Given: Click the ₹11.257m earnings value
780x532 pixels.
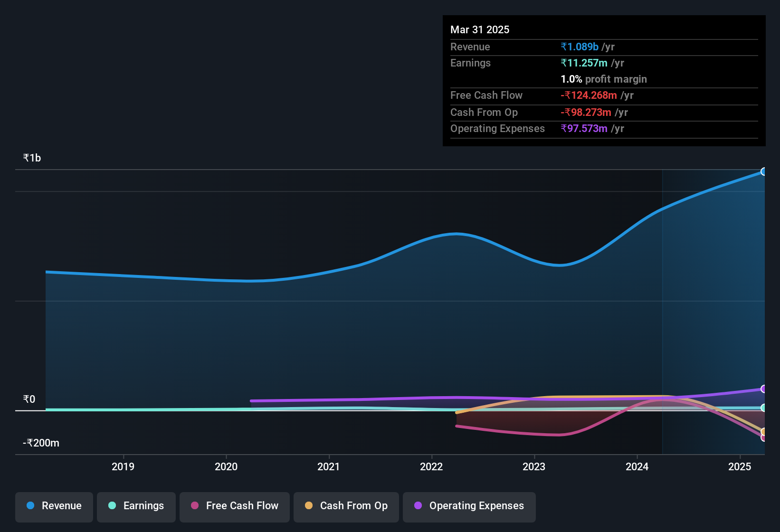Looking at the screenshot, I should (584, 63).
